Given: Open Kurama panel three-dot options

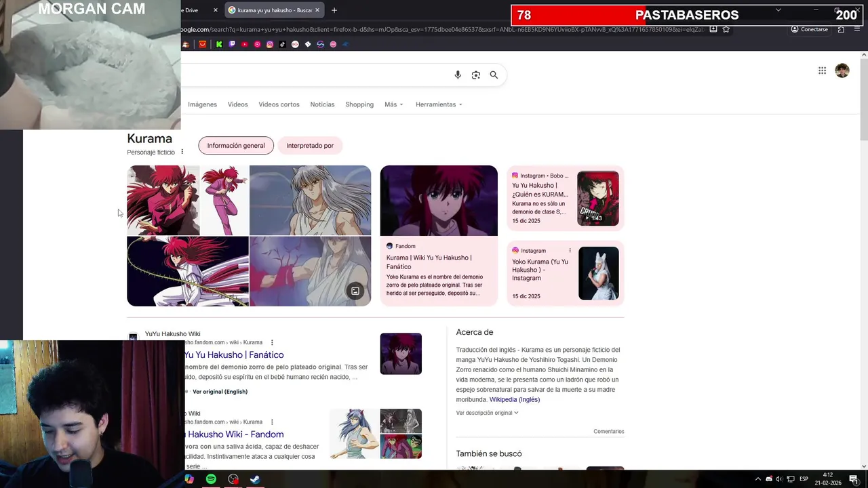Looking at the screenshot, I should [x=182, y=152].
